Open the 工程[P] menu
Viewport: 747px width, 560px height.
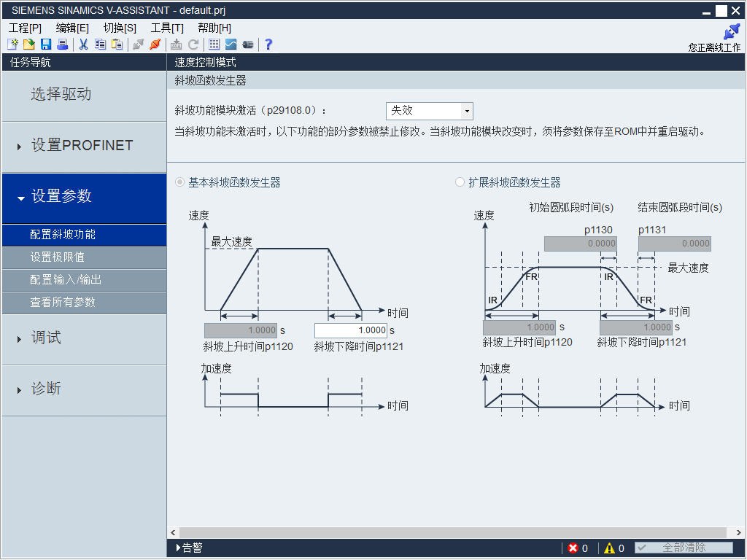(26, 28)
